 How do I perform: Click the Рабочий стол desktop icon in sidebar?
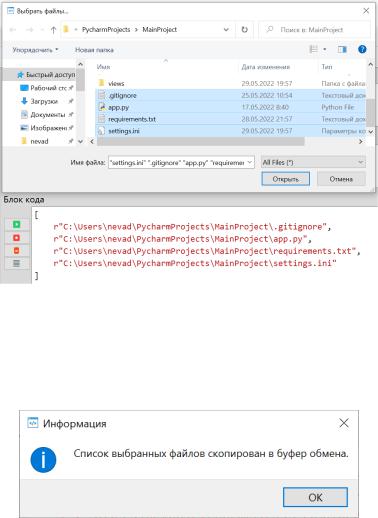tap(24, 88)
